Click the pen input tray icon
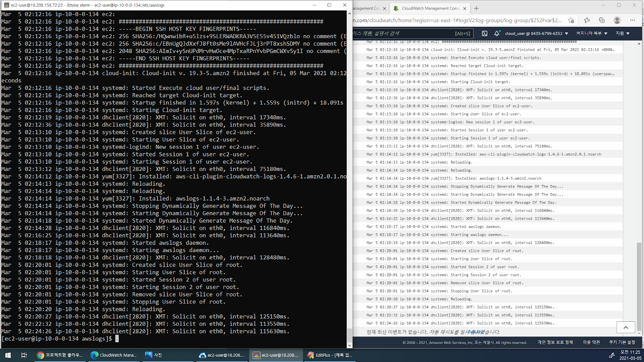644x362 pixels. pyautogui.click(x=611, y=355)
